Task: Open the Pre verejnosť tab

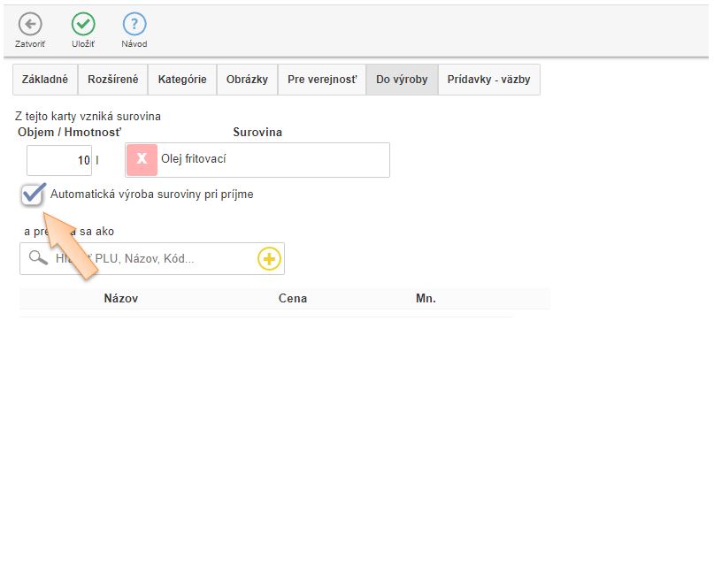Action: pyautogui.click(x=322, y=80)
